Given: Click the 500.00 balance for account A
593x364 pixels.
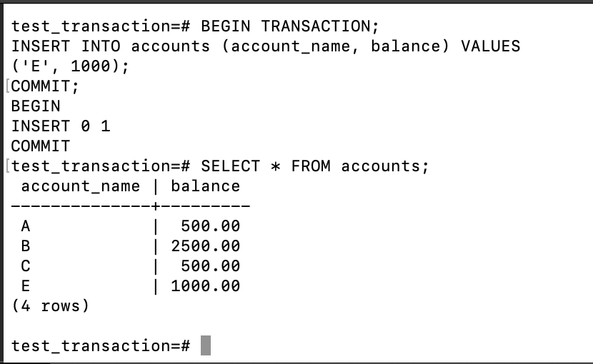Looking at the screenshot, I should 210,226.
